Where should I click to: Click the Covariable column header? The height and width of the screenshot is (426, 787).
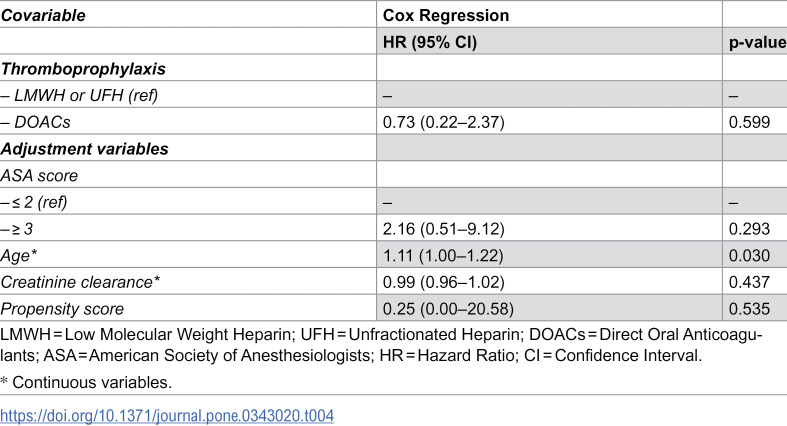pos(43,16)
